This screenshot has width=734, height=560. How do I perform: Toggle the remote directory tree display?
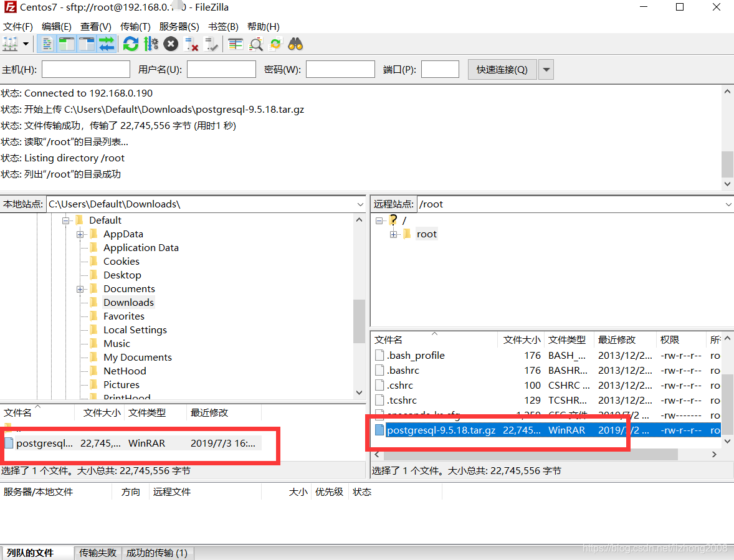87,44
